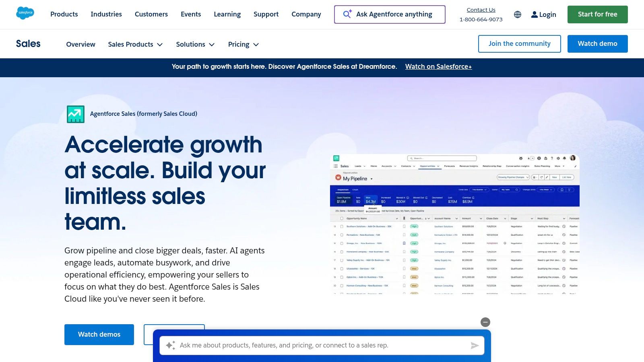Screen dimensions: 644x362
Task: Open the Showing Pipeline Changes dropdown
Action: 512,177
